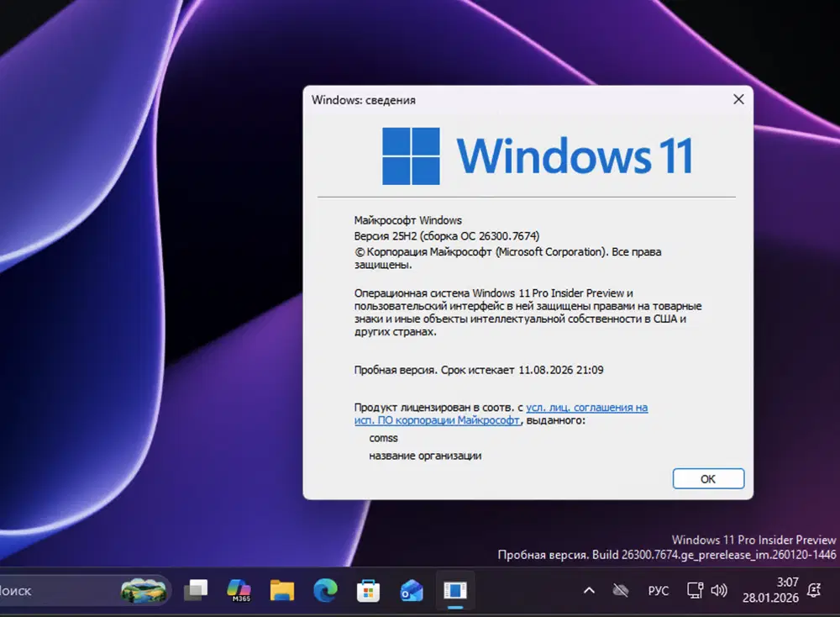Expand the hidden tray icons chevron
The height and width of the screenshot is (617, 840).
click(589, 590)
